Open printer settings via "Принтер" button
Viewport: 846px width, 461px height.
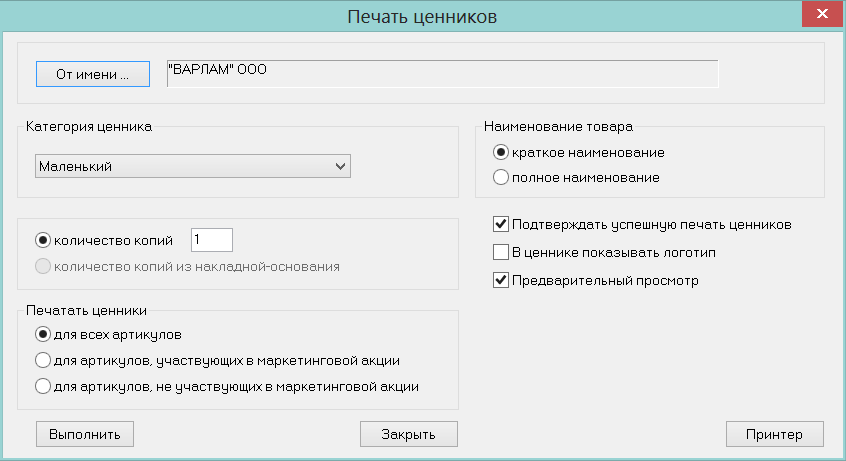point(775,434)
